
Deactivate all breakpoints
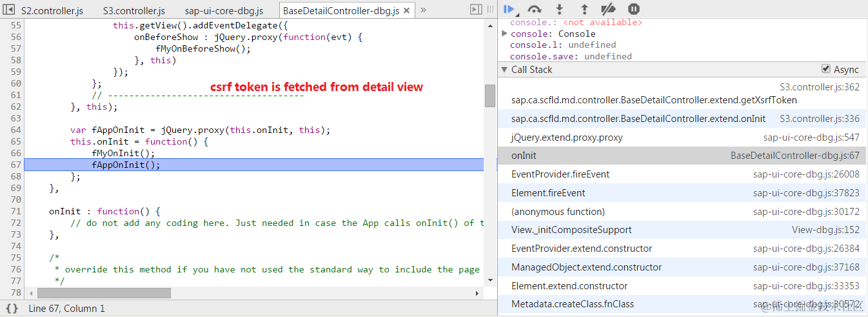(x=608, y=9)
